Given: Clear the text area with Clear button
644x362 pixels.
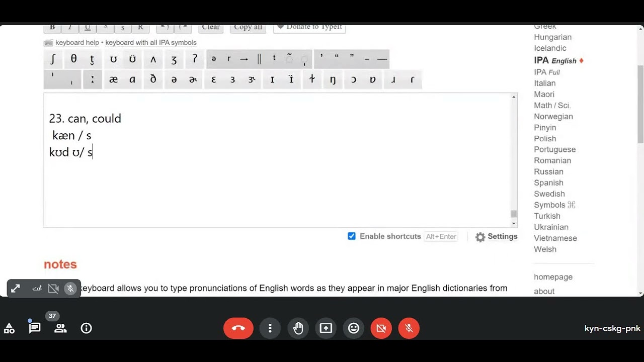Looking at the screenshot, I should 211,28.
